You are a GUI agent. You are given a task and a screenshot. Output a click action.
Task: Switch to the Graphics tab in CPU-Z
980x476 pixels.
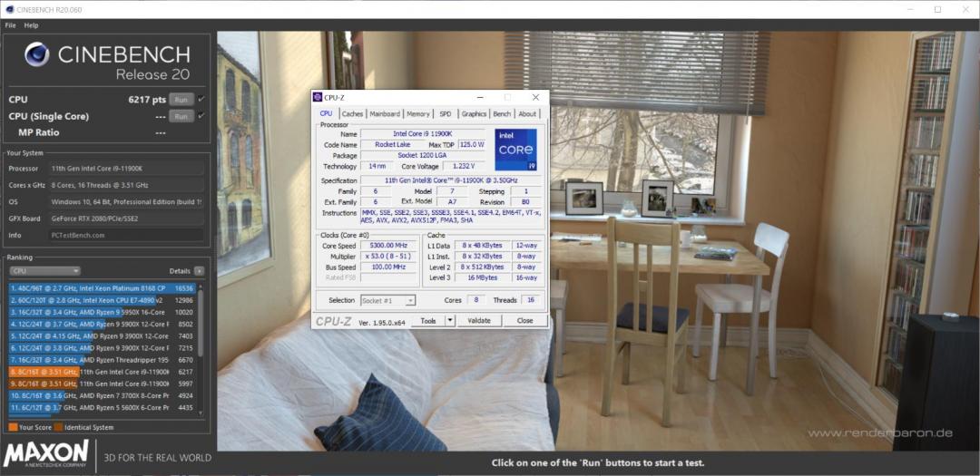pyautogui.click(x=474, y=113)
